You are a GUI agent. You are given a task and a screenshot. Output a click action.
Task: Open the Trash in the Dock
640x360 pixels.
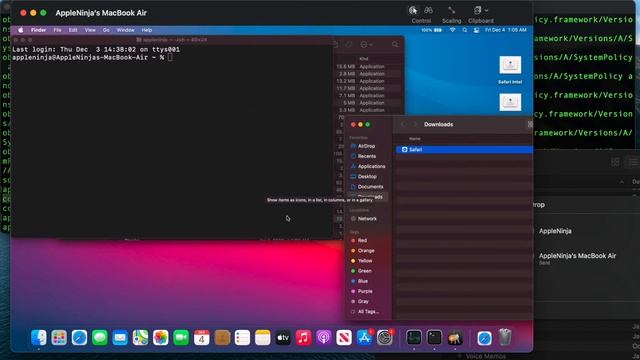505,338
